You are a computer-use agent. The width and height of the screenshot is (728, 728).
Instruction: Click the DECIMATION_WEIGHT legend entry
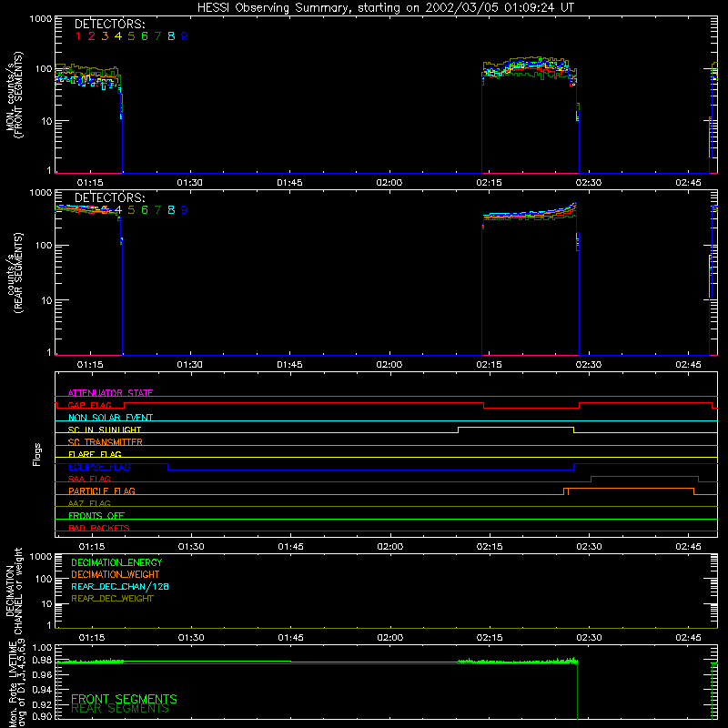pyautogui.click(x=116, y=574)
